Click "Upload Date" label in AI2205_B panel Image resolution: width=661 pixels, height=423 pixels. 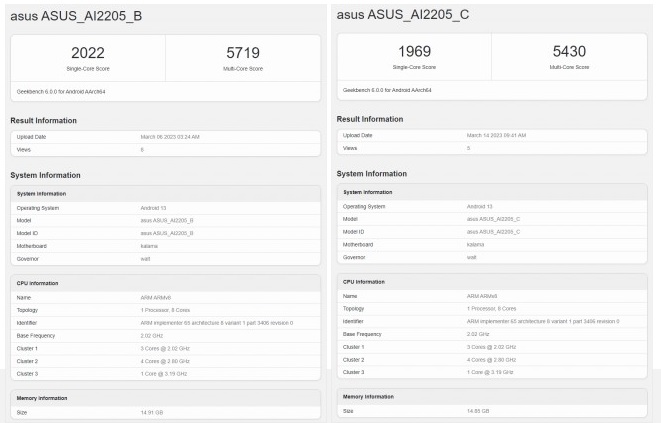click(31, 137)
